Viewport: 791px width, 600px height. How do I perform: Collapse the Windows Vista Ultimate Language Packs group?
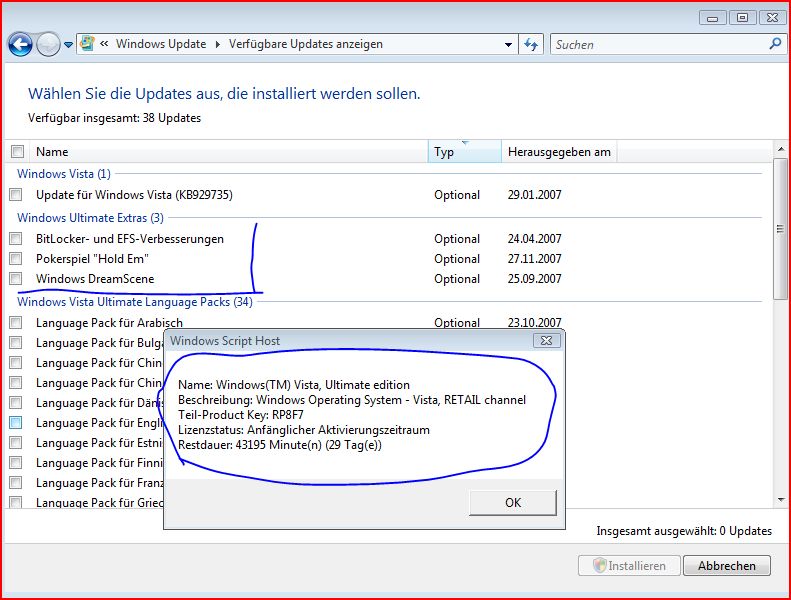tap(135, 302)
